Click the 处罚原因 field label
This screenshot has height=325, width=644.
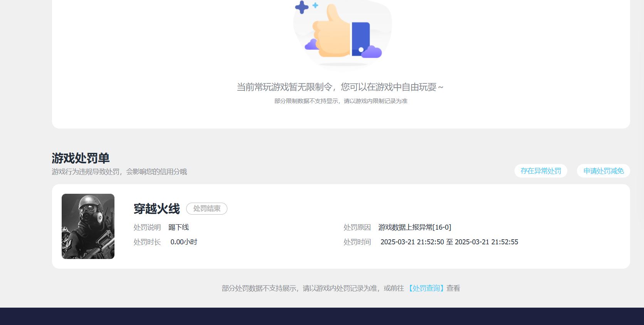(x=357, y=227)
